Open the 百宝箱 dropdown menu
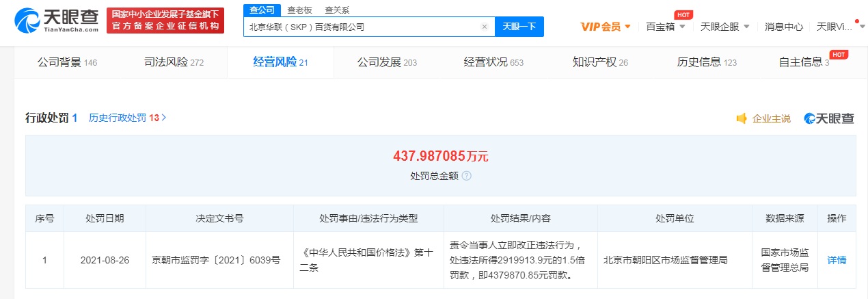The height and width of the screenshot is (299, 868). [x=666, y=27]
